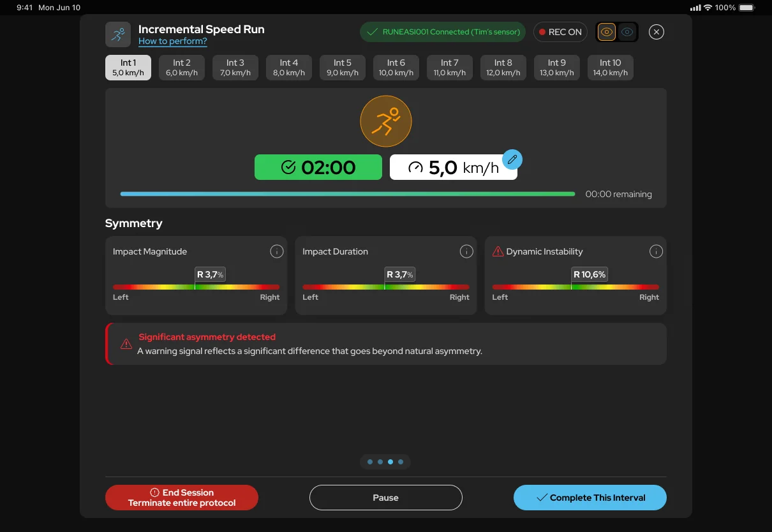This screenshot has height=532, width=772.
Task: Open info for Impact Magnitude
Action: 276,251
